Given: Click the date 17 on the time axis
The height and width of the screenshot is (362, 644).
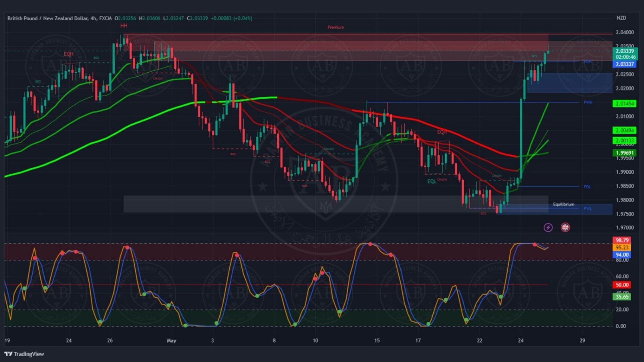Looking at the screenshot, I should click(x=418, y=341).
